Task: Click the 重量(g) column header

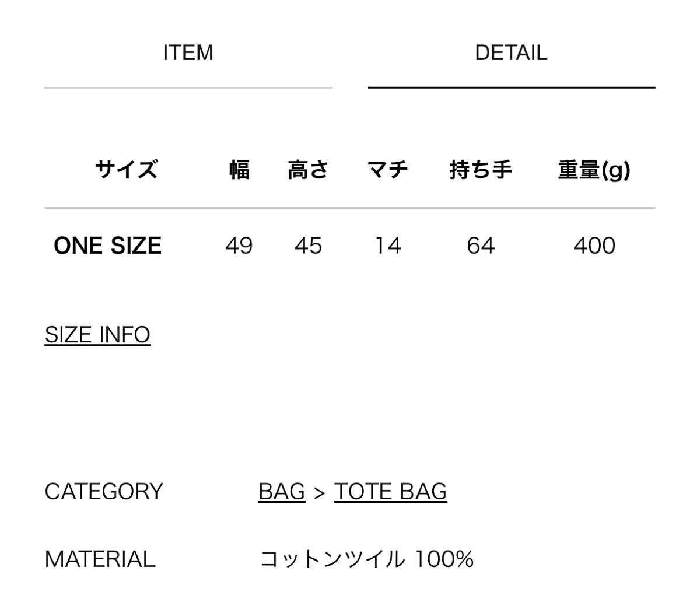Action: [594, 170]
